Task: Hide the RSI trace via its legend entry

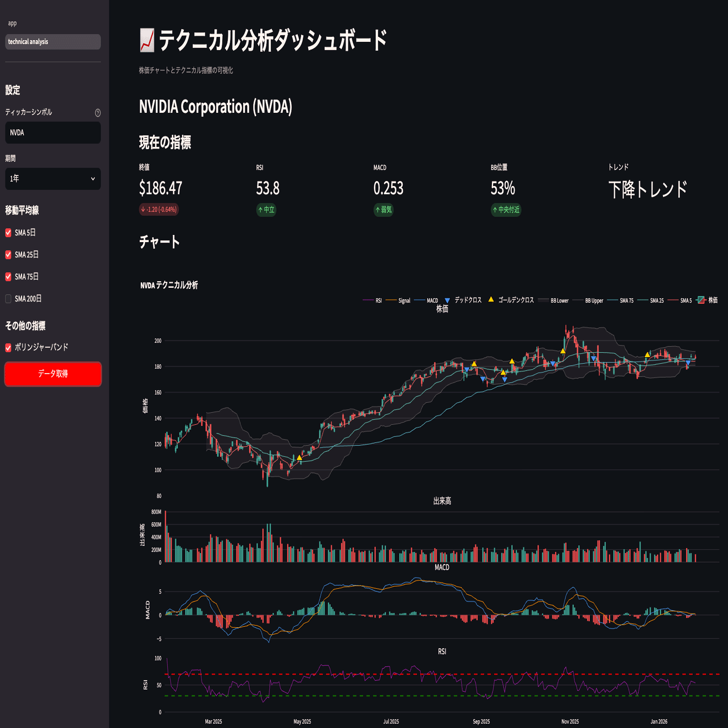Action: tap(373, 300)
